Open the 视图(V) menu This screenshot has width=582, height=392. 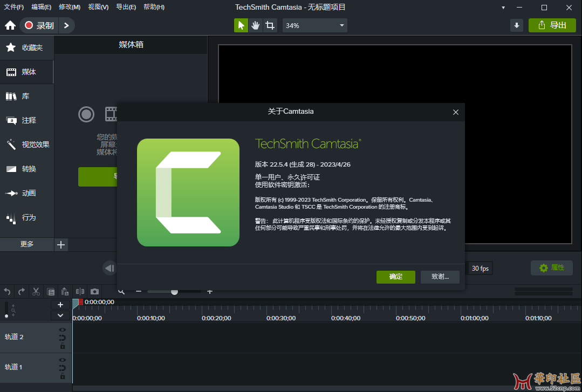98,7
